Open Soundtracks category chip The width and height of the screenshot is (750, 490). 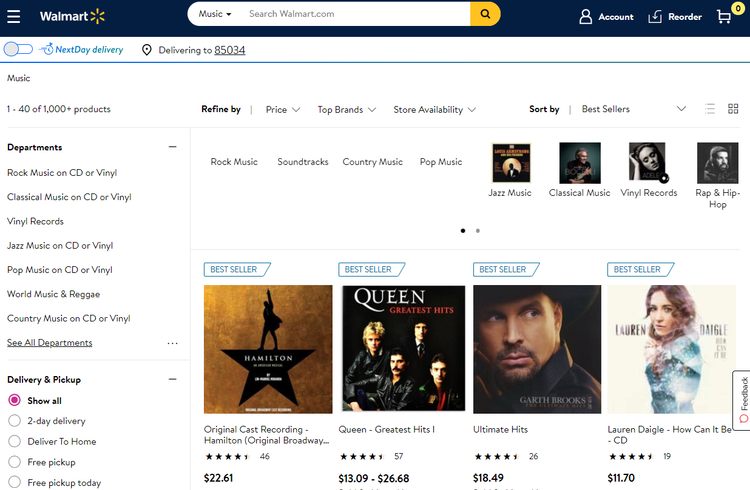[303, 162]
